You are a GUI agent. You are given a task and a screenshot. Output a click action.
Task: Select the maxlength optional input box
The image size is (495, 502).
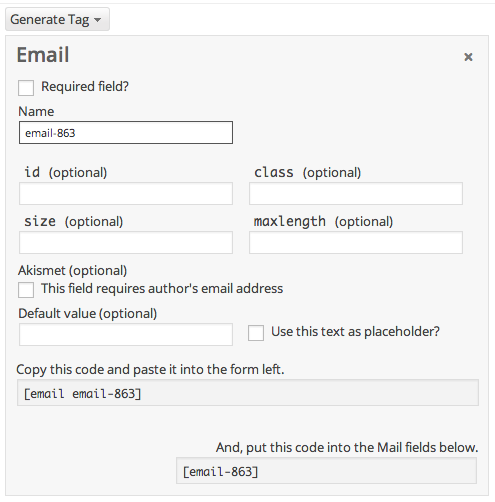(356, 242)
